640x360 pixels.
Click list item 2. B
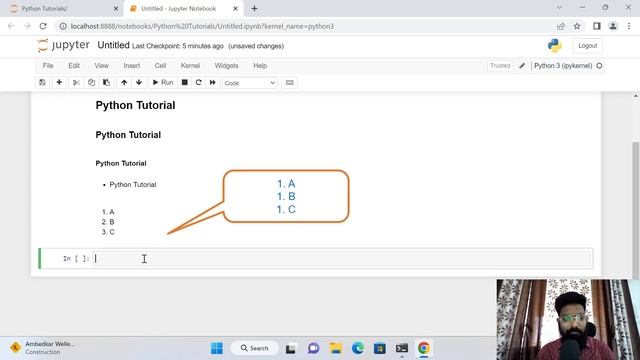tap(108, 222)
